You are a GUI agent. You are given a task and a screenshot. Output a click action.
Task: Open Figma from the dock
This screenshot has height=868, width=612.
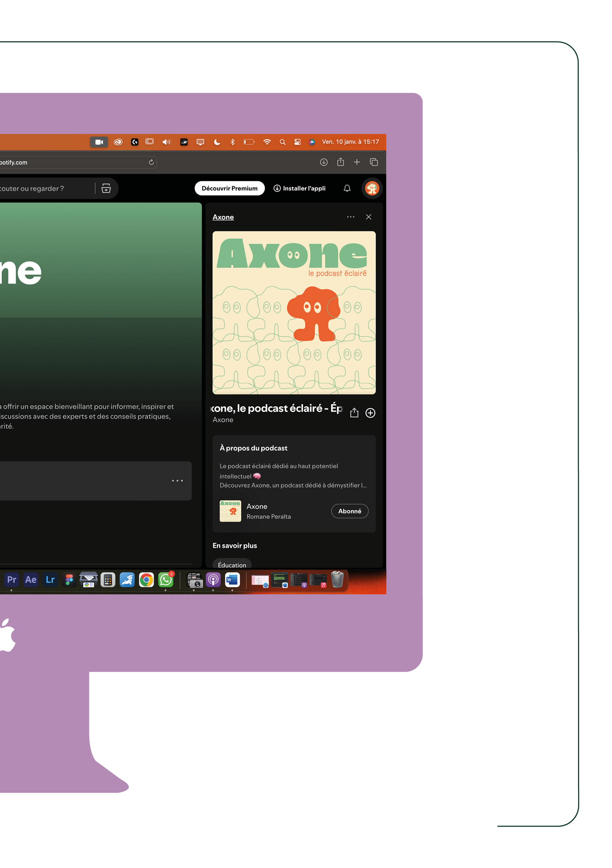point(69,580)
